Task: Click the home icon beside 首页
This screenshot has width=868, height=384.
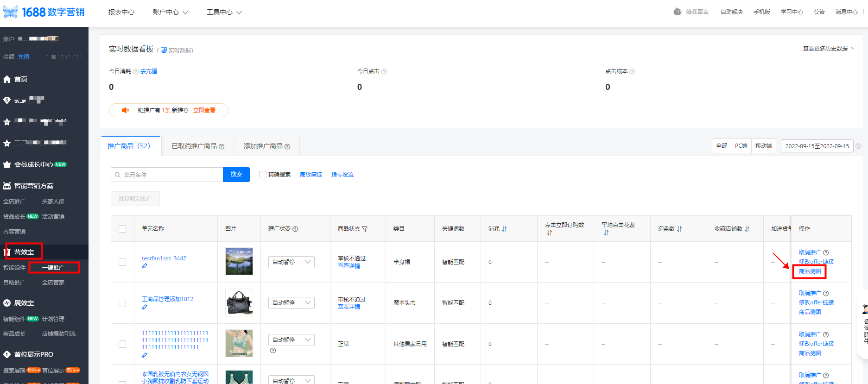Action: coord(7,79)
